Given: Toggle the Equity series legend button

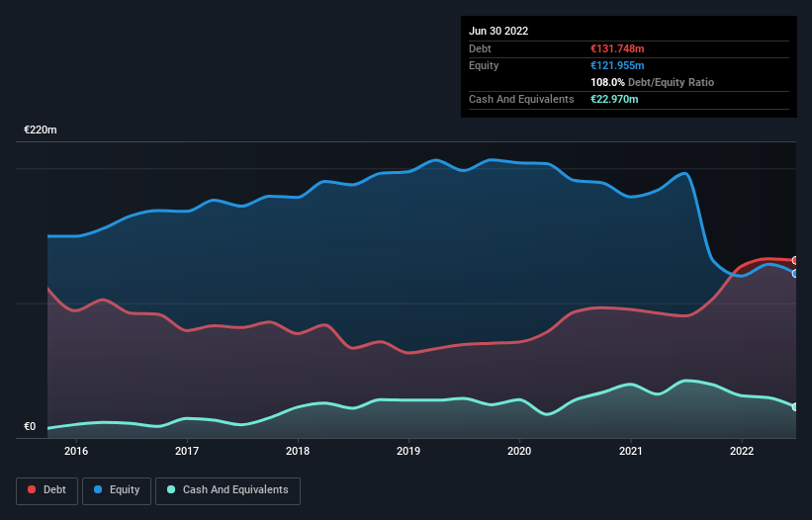Looking at the screenshot, I should 117,490.
